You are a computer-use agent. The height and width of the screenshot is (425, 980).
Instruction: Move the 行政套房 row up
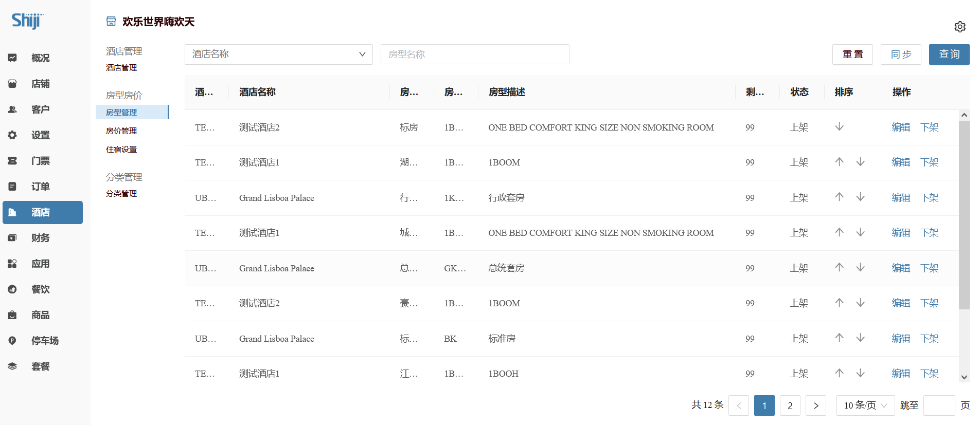tap(839, 197)
